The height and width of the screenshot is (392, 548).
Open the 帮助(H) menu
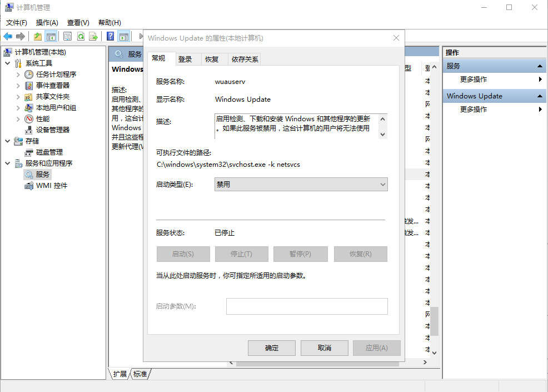pos(109,23)
